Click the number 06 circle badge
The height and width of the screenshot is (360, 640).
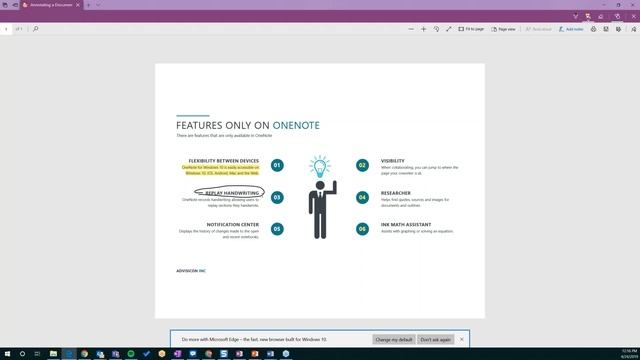pos(362,229)
